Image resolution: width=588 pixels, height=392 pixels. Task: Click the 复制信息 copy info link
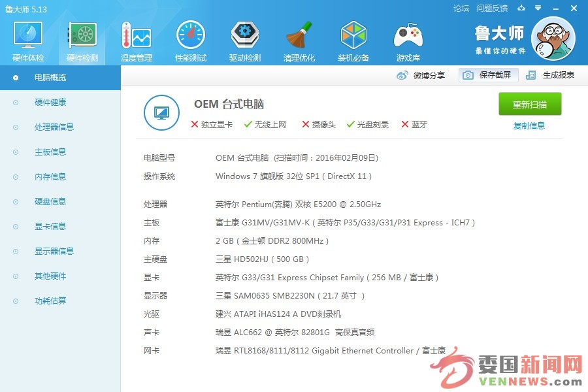[529, 125]
